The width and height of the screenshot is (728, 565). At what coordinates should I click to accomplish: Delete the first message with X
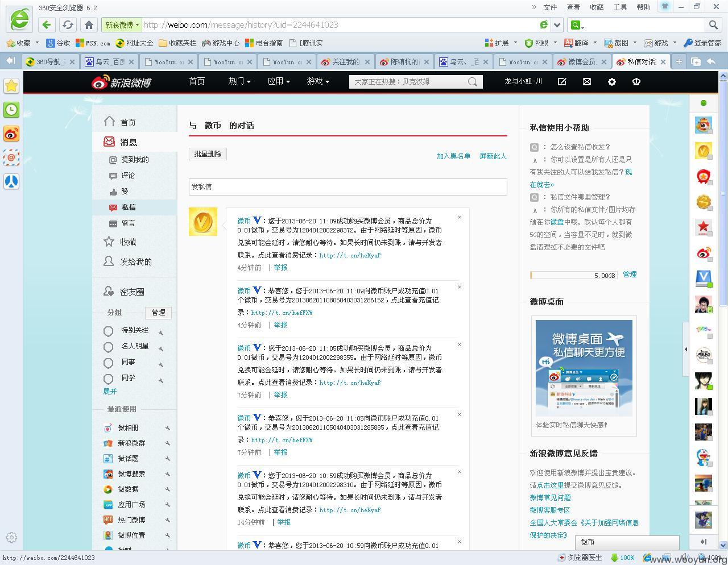pos(460,217)
